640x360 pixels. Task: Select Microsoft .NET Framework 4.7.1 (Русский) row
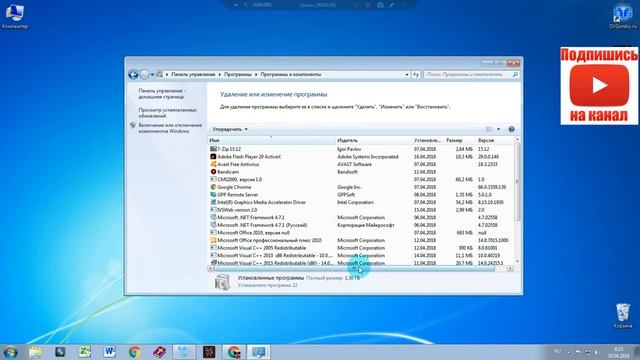(x=361, y=225)
